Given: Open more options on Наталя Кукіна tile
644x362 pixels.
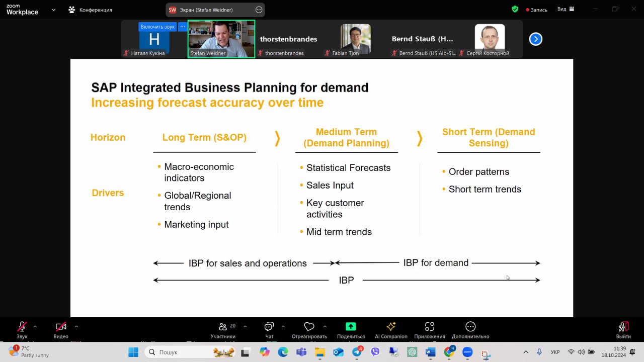Looking at the screenshot, I should pos(183,27).
